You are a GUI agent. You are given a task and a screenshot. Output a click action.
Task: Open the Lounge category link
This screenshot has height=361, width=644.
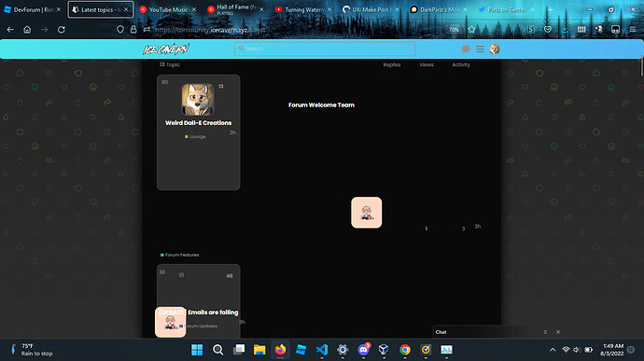[195, 136]
